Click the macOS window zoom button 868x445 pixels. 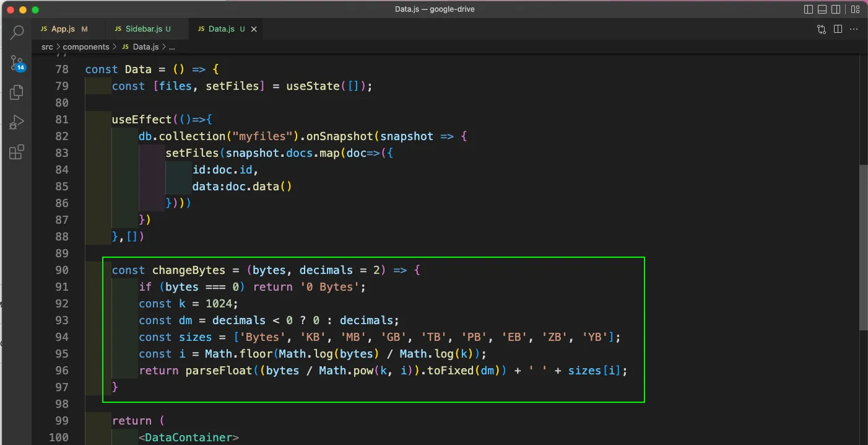click(35, 10)
